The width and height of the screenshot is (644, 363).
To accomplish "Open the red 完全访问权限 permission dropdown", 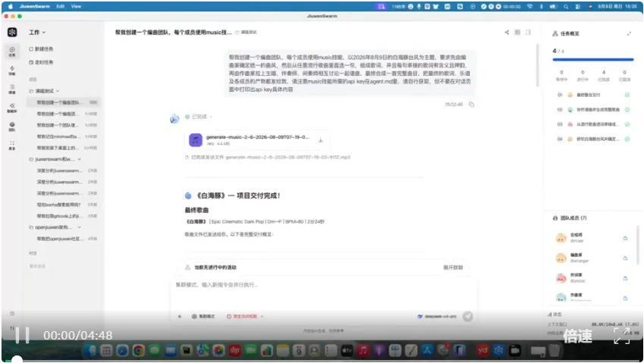I will pos(245,316).
